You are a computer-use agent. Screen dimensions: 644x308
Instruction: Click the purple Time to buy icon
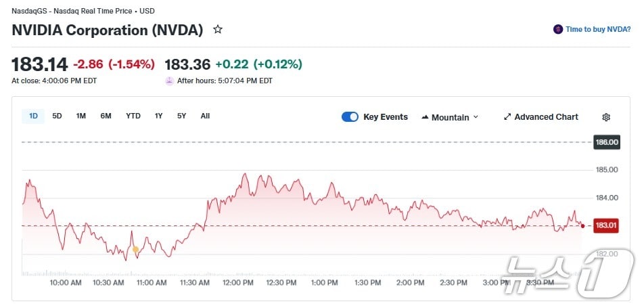(558, 30)
